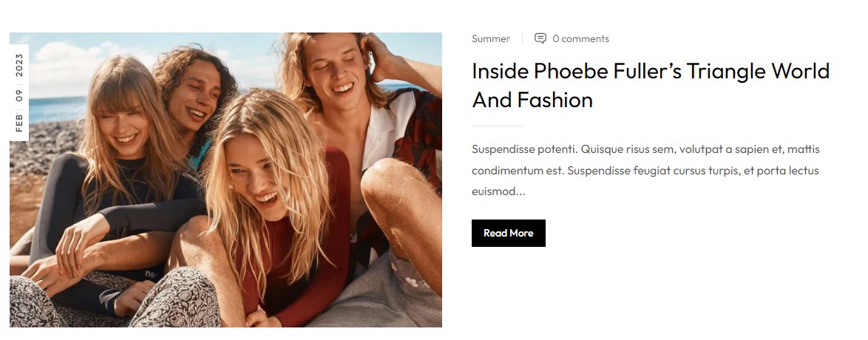The height and width of the screenshot is (340, 868).
Task: Open the Summer category link
Action: click(490, 38)
